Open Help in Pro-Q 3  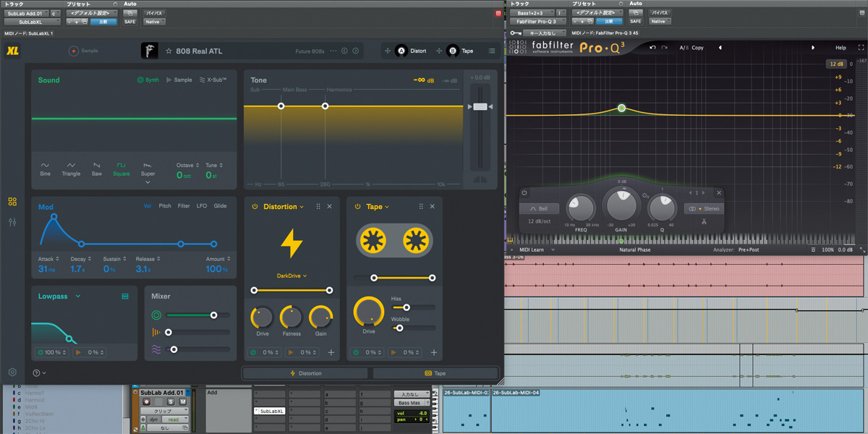(x=841, y=48)
